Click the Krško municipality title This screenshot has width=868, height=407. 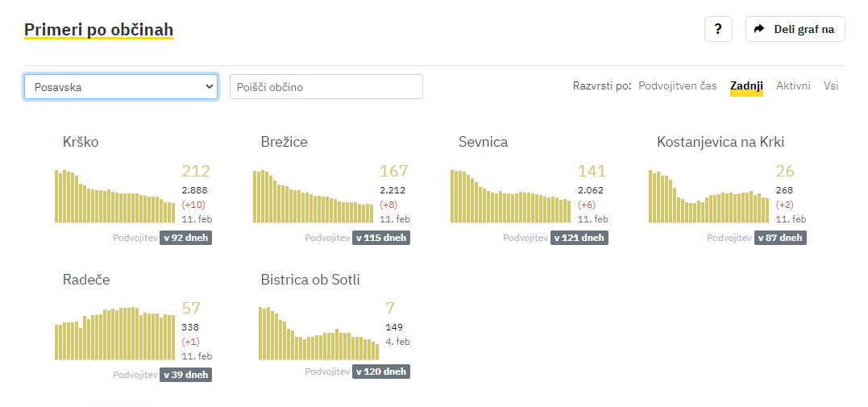[81, 143]
